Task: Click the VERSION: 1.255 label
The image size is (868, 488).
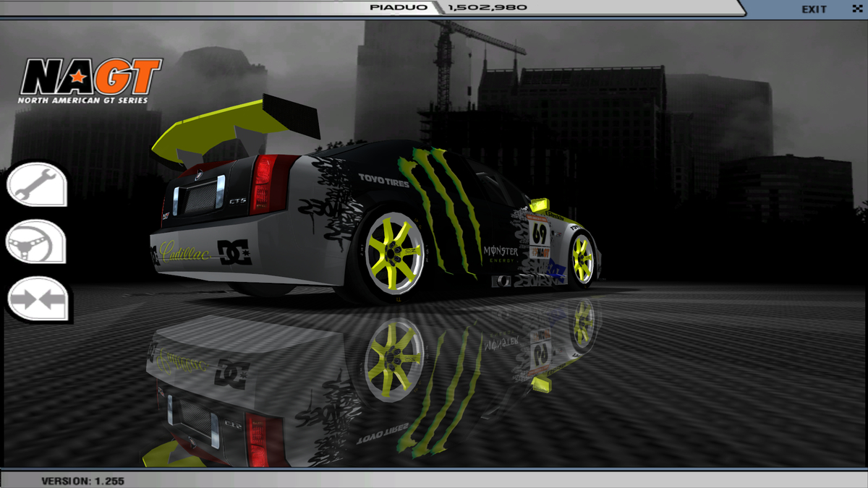Action: click(x=83, y=480)
